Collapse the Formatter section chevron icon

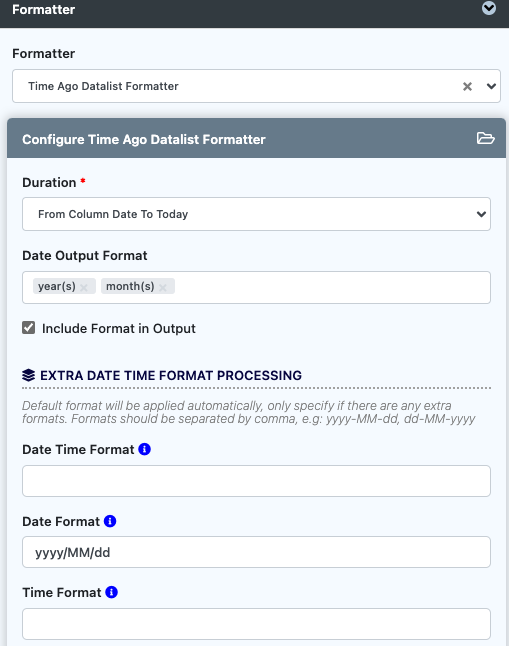point(489,8)
